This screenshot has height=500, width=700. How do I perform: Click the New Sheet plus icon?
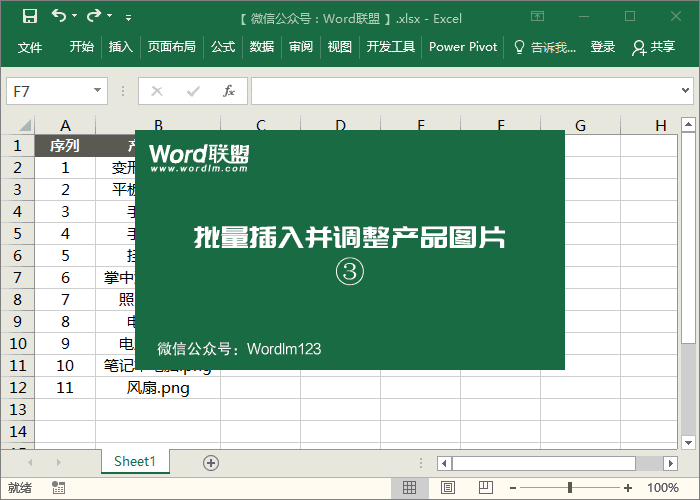(211, 463)
